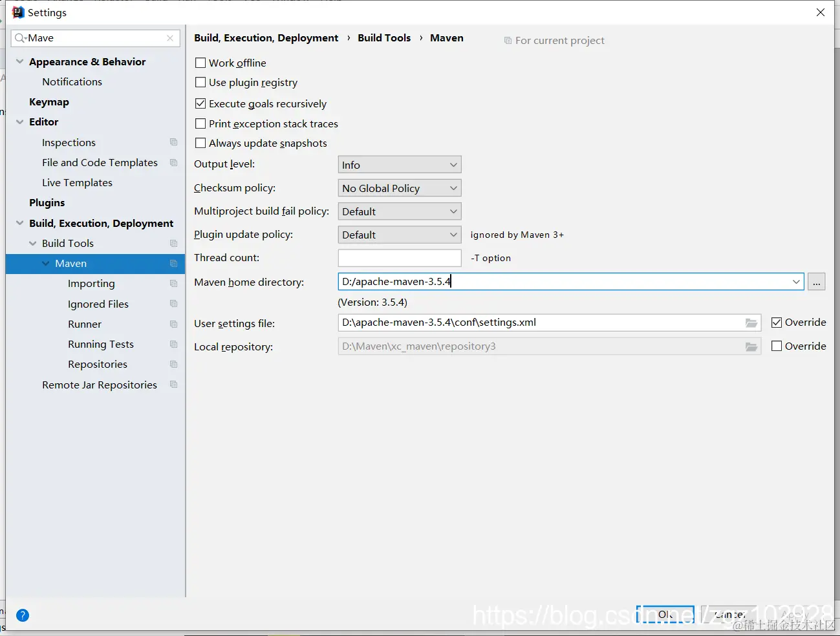The image size is (840, 636).
Task: Enable Always update snapshots
Action: coord(200,143)
